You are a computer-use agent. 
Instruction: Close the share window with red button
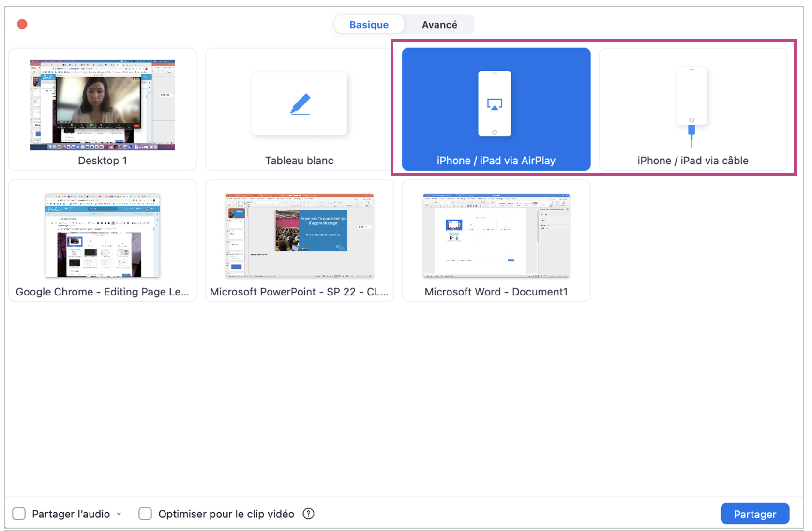coord(22,24)
